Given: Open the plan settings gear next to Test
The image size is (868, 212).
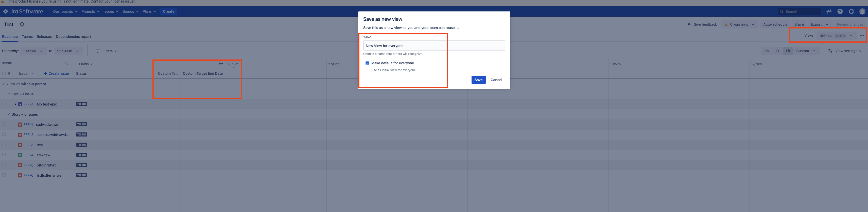Looking at the screenshot, I should (x=22, y=24).
